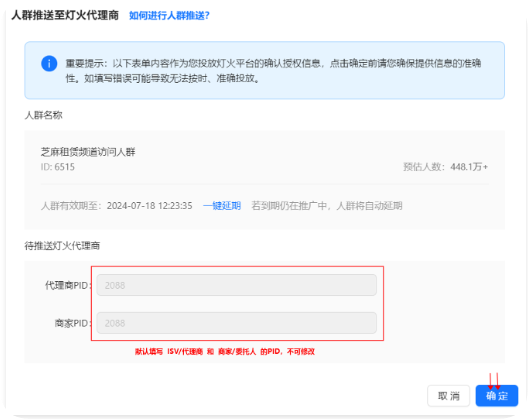Click the 确定 button
This screenshot has width=528, height=419.
click(x=497, y=396)
